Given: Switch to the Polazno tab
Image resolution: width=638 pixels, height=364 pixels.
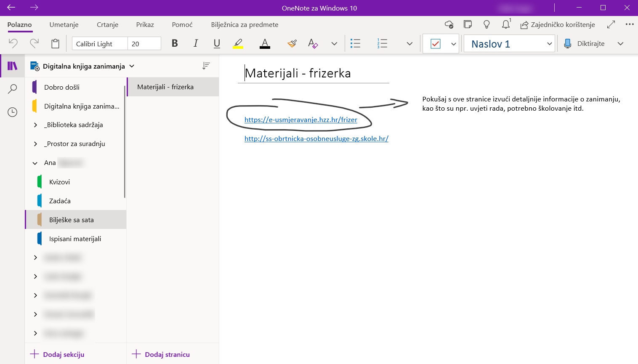Looking at the screenshot, I should [19, 24].
